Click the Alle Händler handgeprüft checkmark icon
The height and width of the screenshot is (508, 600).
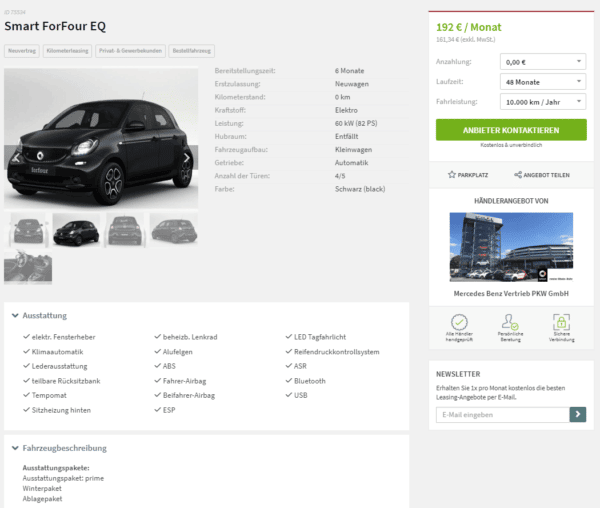click(459, 322)
